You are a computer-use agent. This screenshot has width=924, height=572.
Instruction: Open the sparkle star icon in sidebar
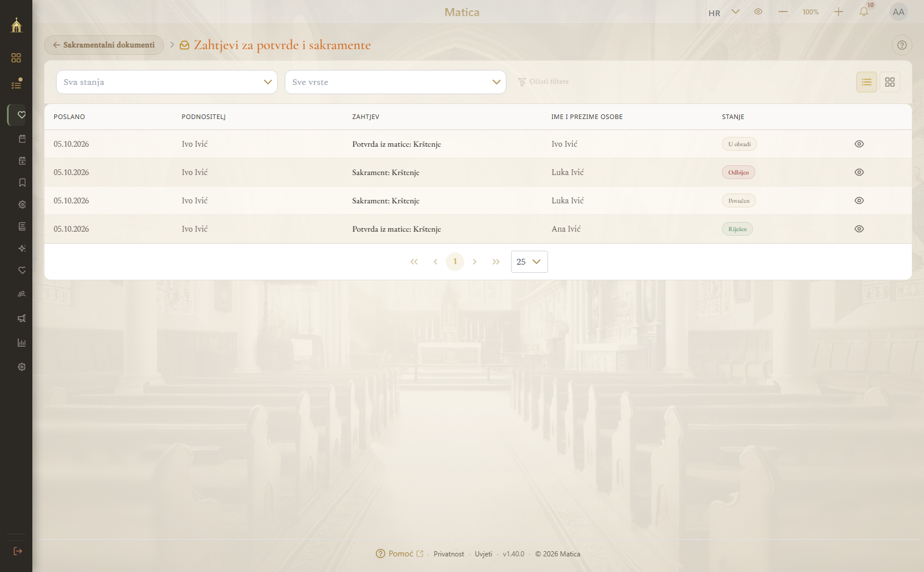pyautogui.click(x=22, y=248)
